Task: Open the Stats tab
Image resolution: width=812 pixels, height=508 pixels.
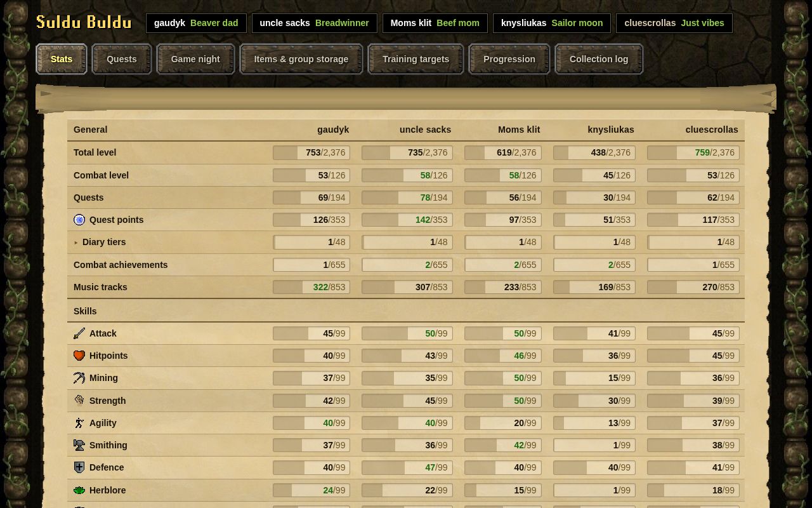Action: 62,59
